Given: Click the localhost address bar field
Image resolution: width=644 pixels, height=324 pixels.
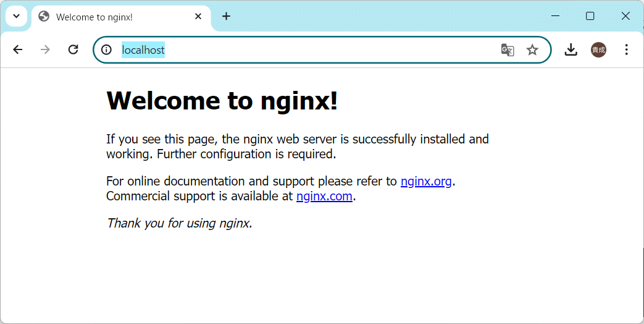Looking at the screenshot, I should pos(322,49).
